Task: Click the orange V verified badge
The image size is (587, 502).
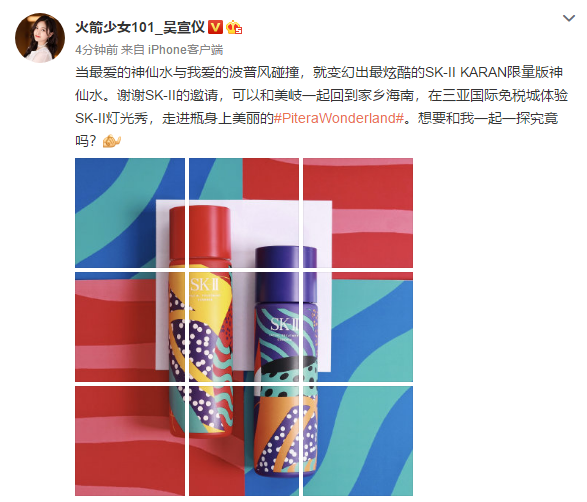Action: [215, 27]
